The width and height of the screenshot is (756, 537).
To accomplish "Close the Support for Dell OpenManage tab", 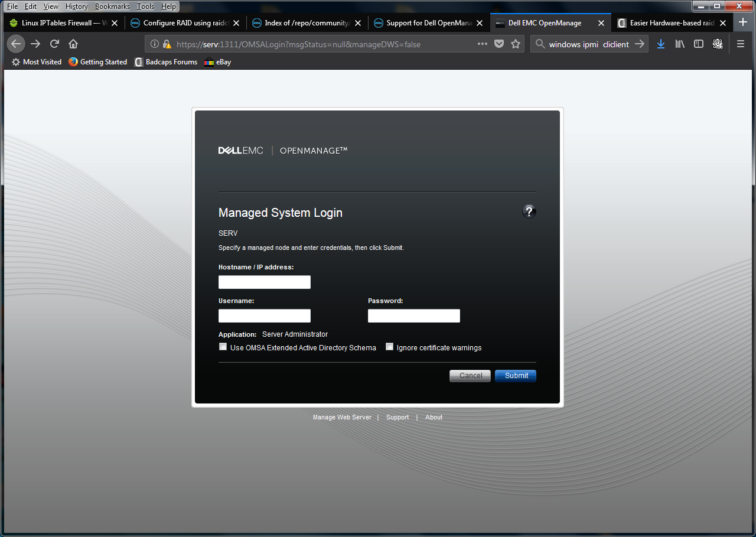I will [x=480, y=23].
